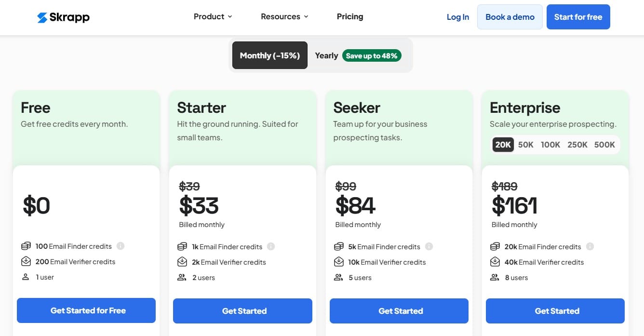Select the 250K Enterprise credit tier
This screenshot has width=644, height=336.
click(577, 145)
